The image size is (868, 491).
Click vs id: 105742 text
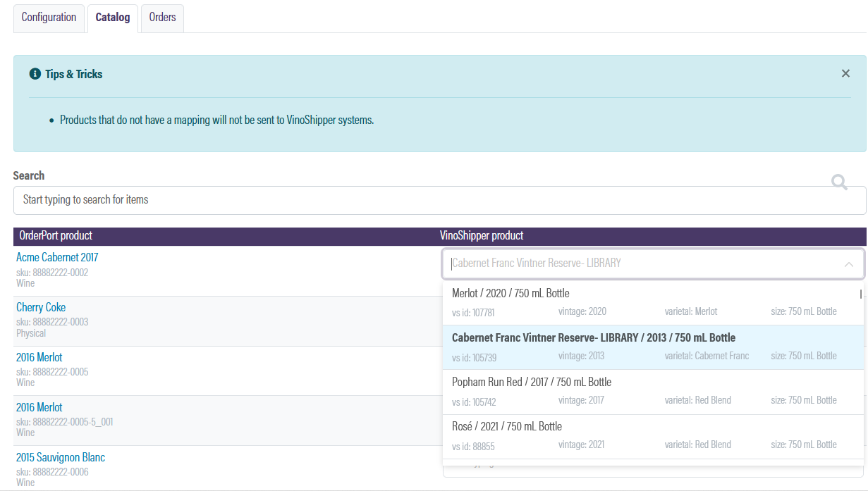[x=474, y=402]
